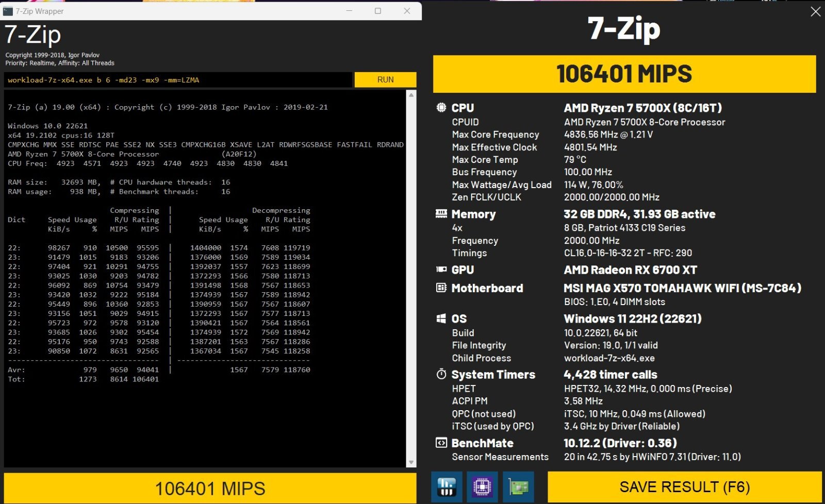Click the 7-Zip Wrapper title bar icon
Viewport: 825px width, 504px height.
point(8,11)
